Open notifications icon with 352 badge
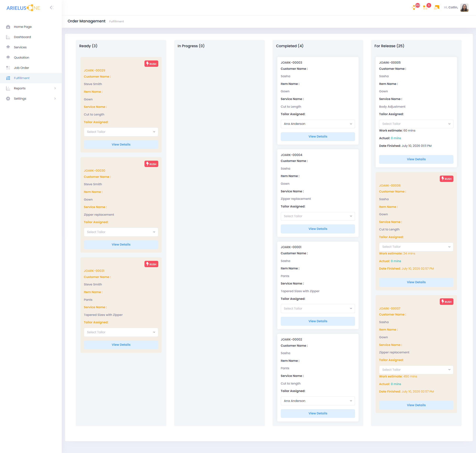The image size is (476, 453). tap(415, 7)
